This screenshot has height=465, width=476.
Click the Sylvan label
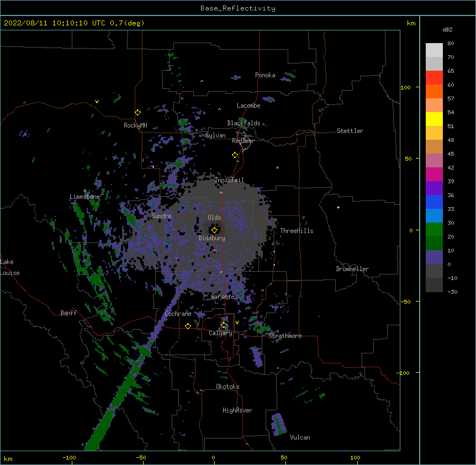click(215, 135)
